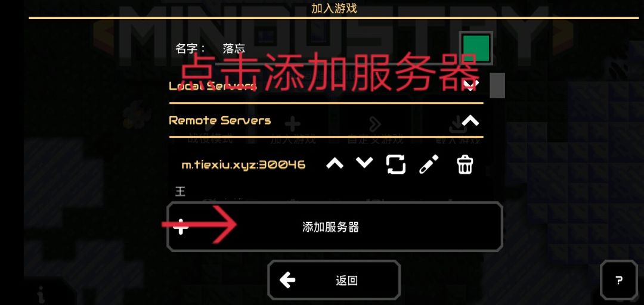Click the gray scrollbar handle beside the server list
The image size is (644, 305).
(497, 85)
